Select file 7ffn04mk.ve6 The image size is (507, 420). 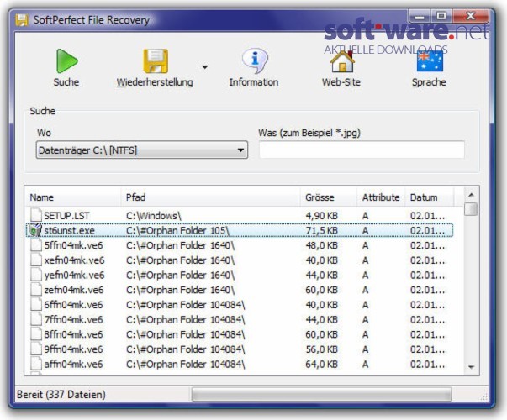tap(240, 319)
